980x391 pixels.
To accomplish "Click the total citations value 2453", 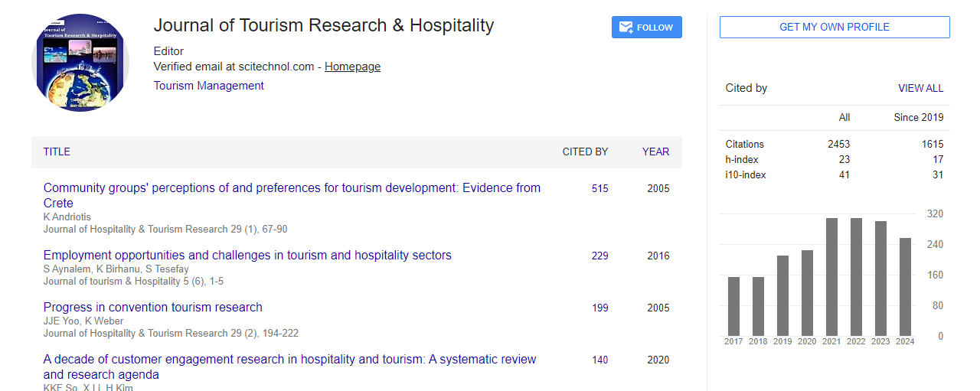I will (x=838, y=144).
